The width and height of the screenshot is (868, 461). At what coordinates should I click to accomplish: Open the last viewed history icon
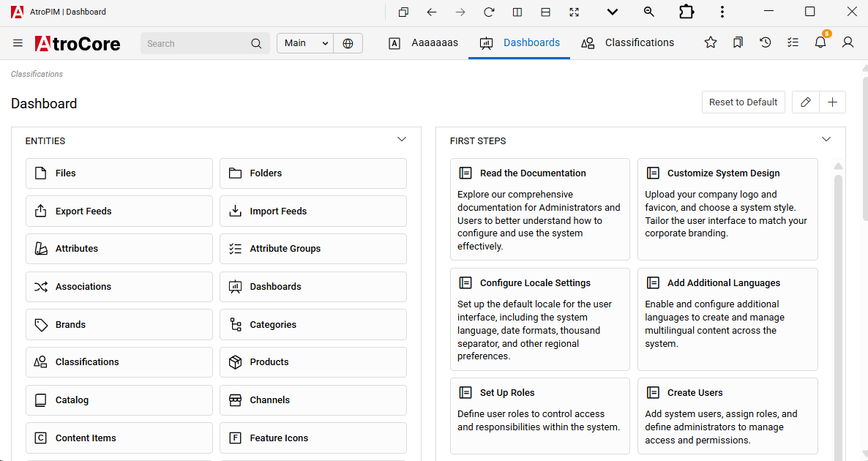[765, 42]
